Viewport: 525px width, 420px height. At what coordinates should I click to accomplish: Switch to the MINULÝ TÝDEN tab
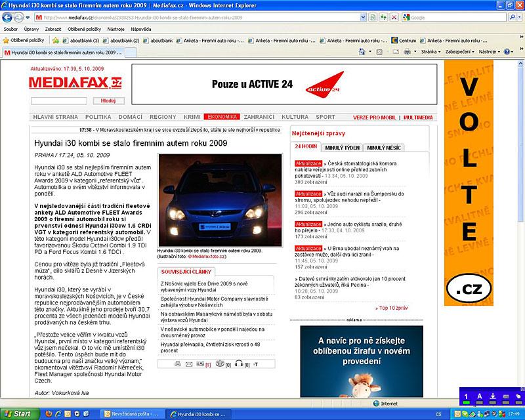[x=342, y=148]
